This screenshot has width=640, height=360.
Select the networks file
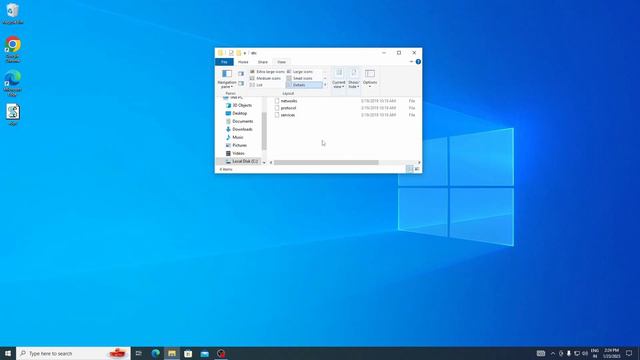click(289, 101)
